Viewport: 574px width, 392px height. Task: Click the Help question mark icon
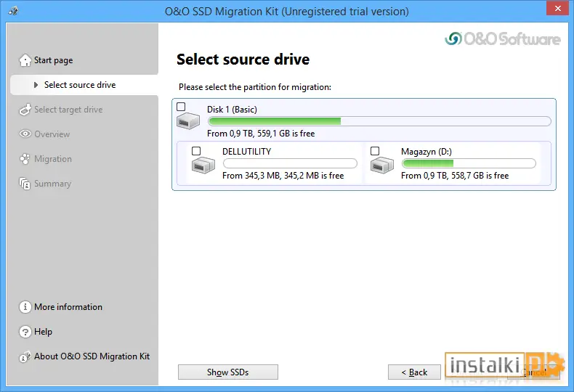25,332
